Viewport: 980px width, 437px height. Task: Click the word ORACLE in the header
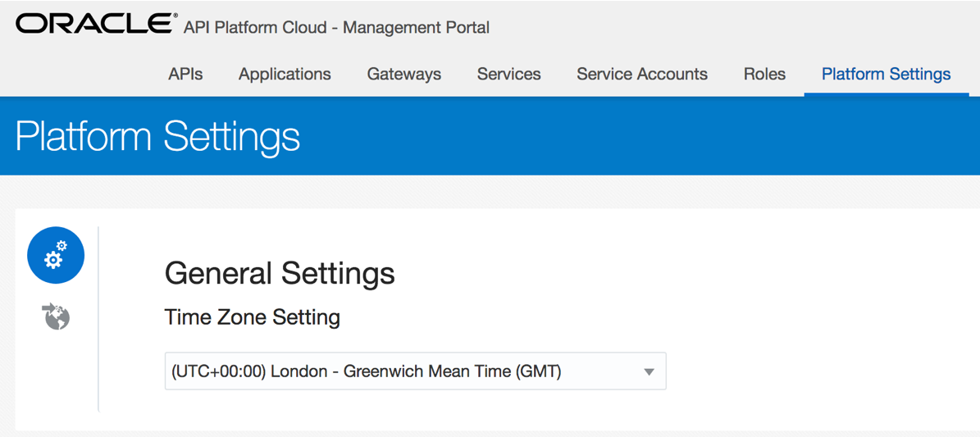click(x=96, y=25)
